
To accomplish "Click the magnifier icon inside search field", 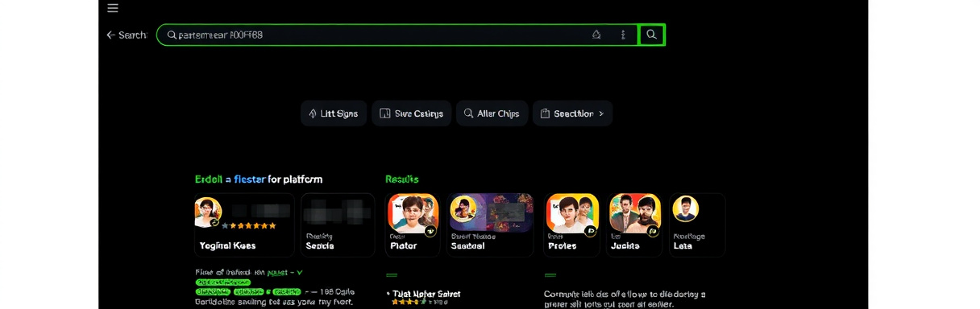I will coord(172,35).
